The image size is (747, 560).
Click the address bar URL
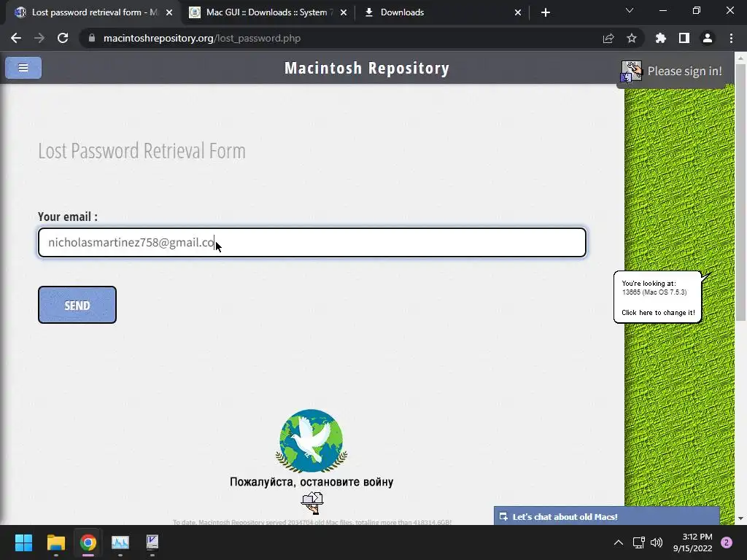pyautogui.click(x=202, y=38)
